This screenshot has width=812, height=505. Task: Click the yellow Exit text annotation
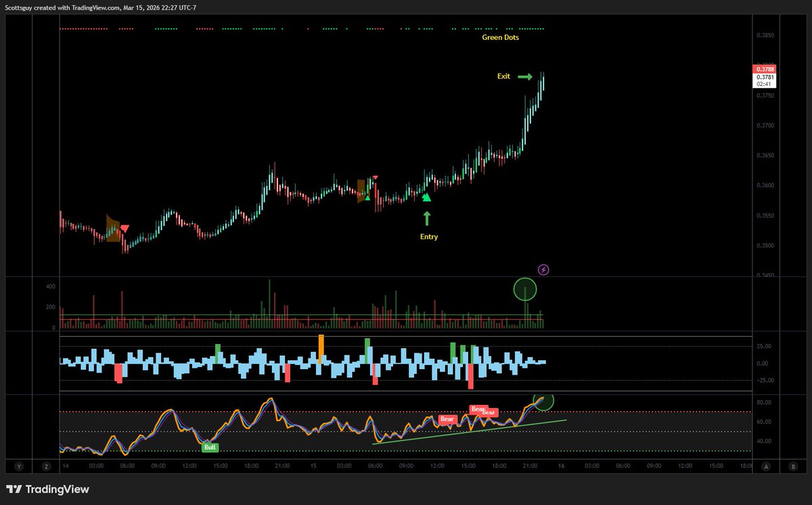503,76
